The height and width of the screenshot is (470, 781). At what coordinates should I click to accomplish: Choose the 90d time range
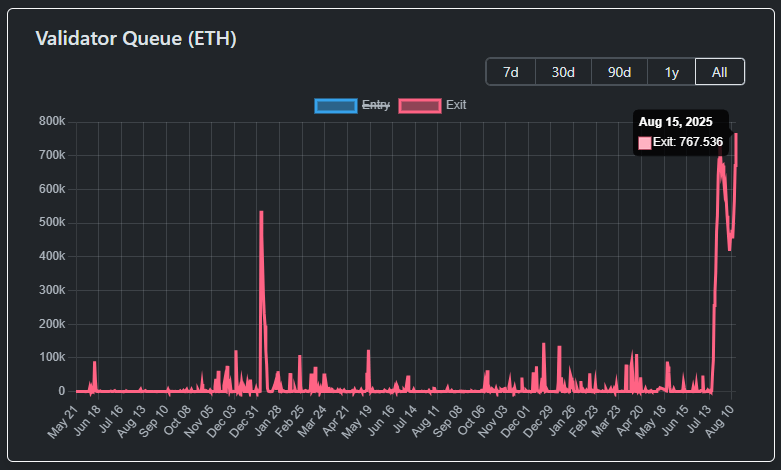[619, 72]
